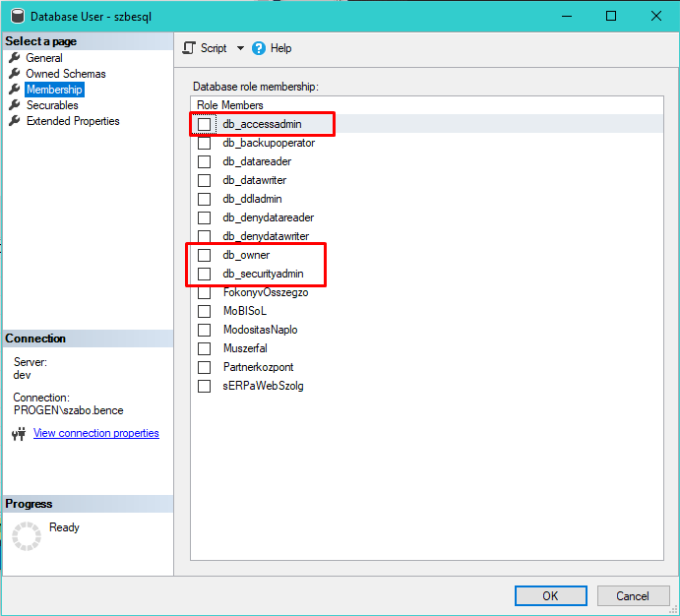Tick the db_securityadmin checkbox
This screenshot has width=680, height=616.
[x=205, y=274]
